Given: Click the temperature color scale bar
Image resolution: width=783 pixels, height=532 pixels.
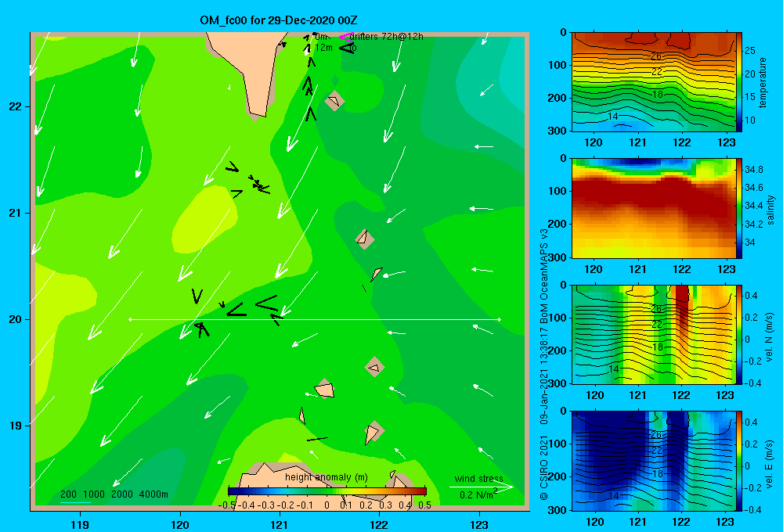Looking at the screenshot, I should (739, 82).
